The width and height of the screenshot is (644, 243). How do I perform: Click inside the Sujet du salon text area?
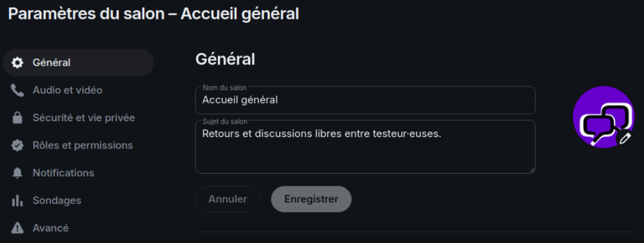pos(365,147)
